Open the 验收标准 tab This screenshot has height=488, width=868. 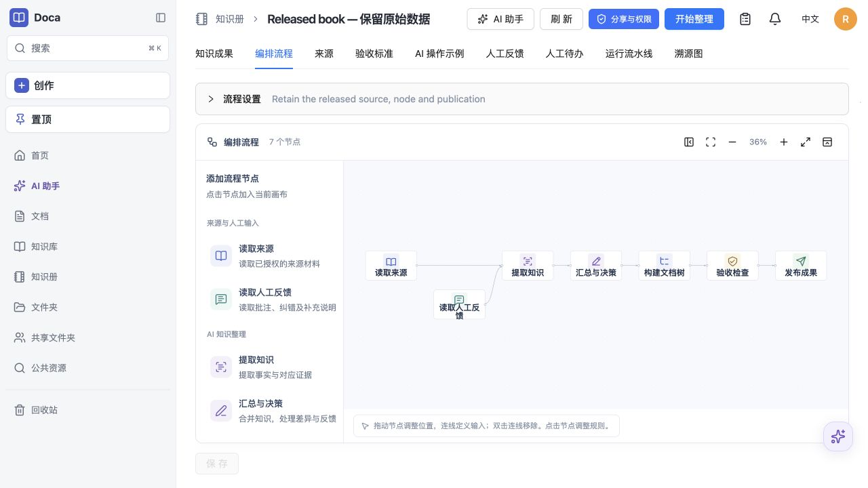point(374,54)
